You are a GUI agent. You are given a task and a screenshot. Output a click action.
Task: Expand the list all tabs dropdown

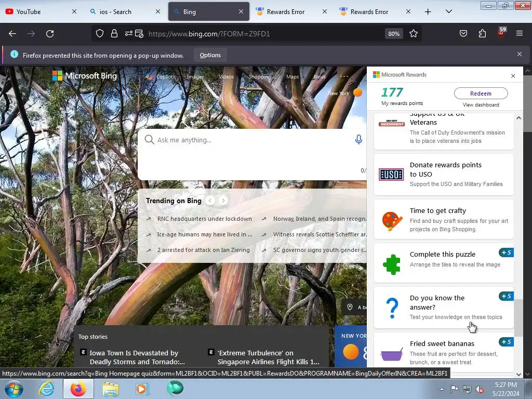(448, 12)
